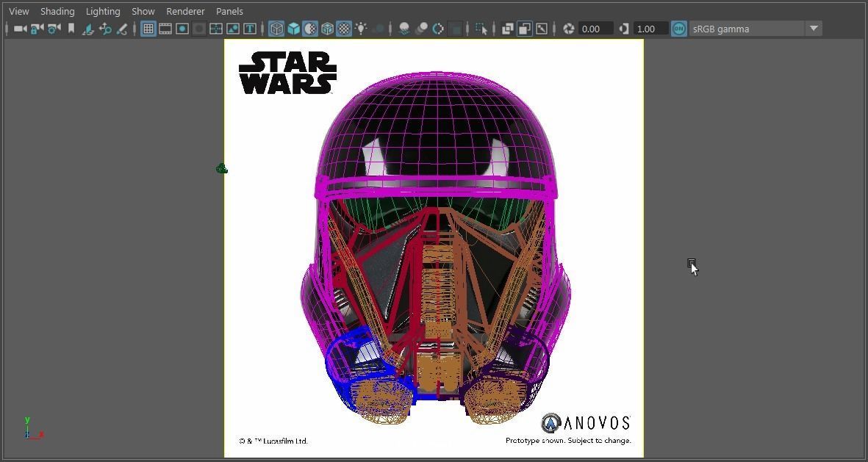
Task: Toggle the Resolution Gate icon
Action: tap(182, 29)
